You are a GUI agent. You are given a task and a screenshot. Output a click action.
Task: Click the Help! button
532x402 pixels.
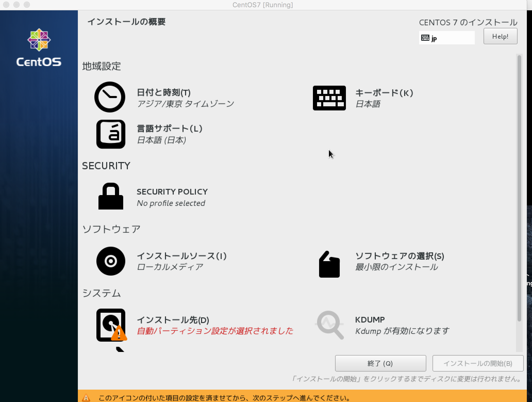pos(500,36)
